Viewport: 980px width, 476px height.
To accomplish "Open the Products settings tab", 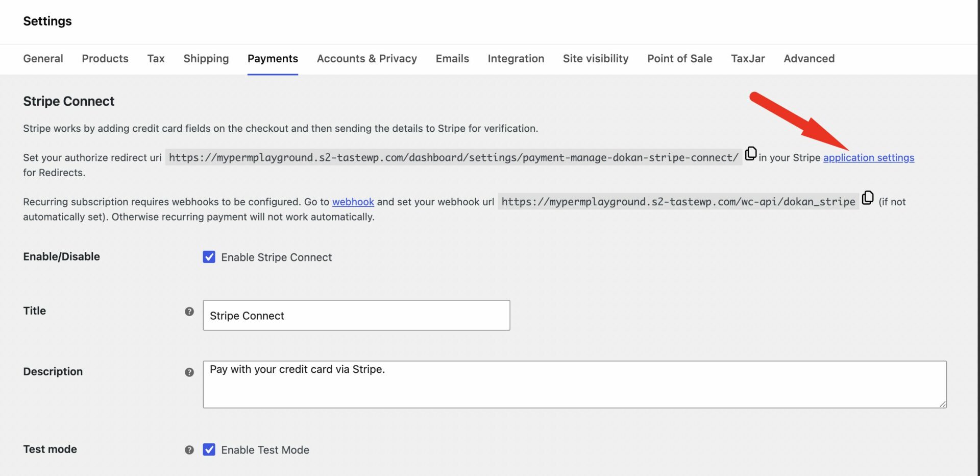I will [x=105, y=59].
